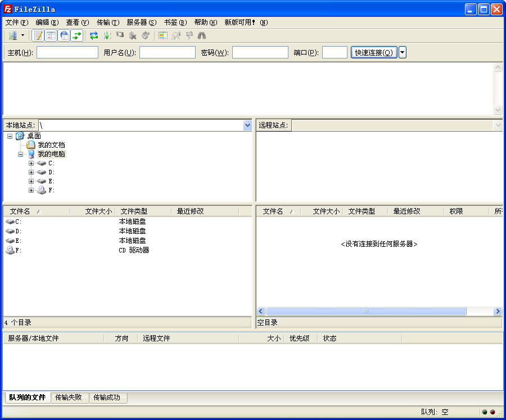
Task: Click the 快速连接 button
Action: point(374,52)
